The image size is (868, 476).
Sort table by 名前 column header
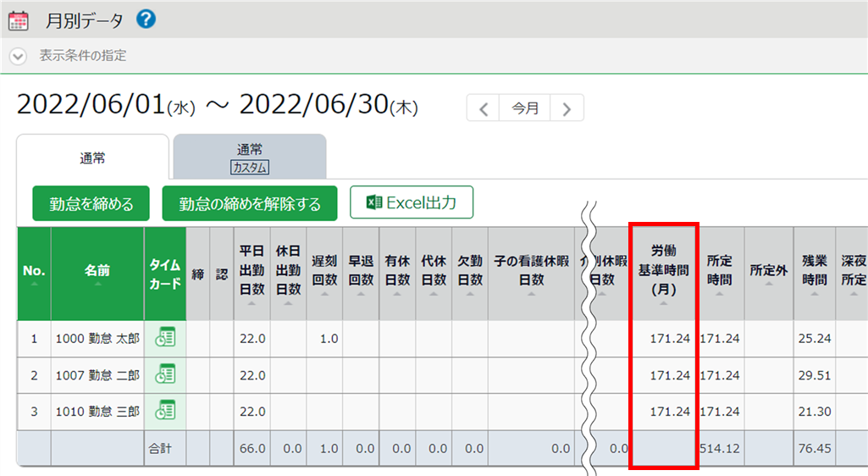(97, 272)
